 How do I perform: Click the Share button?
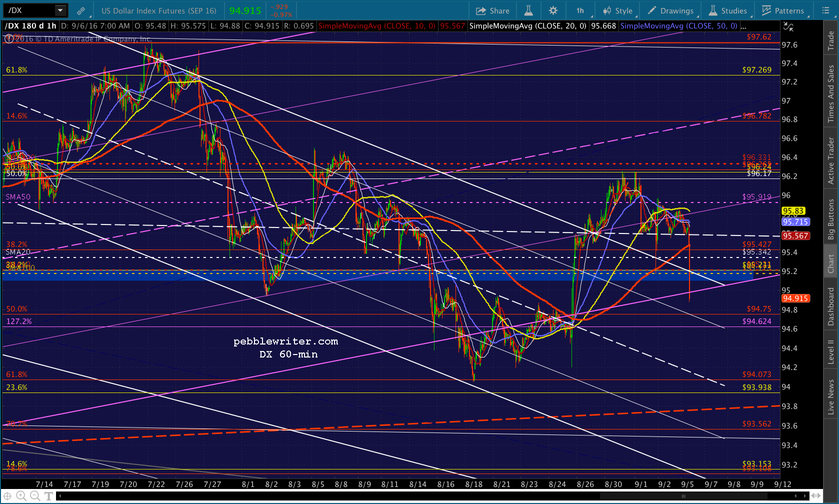point(492,10)
